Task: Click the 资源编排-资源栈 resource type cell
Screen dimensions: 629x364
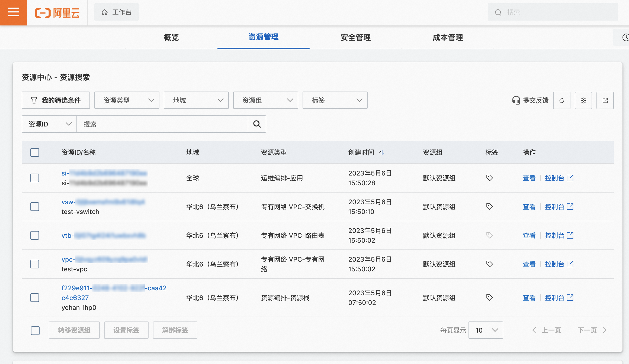Action: [285, 298]
